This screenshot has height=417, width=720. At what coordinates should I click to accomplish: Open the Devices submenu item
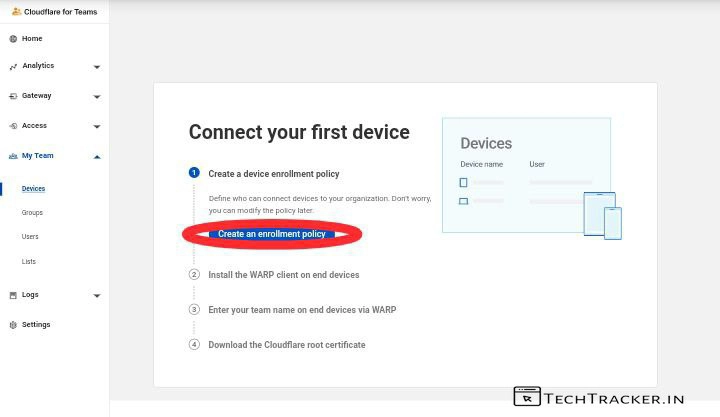(x=33, y=188)
